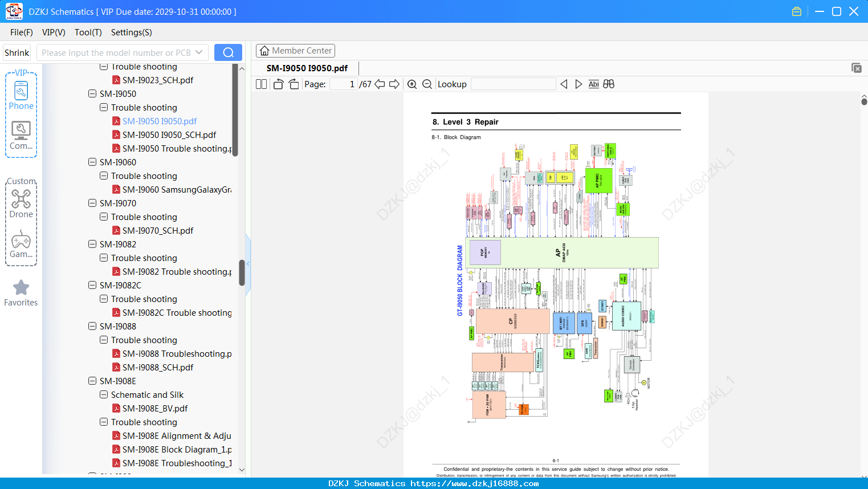Image resolution: width=868 pixels, height=489 pixels.
Task: Click the blue search button
Action: coord(228,52)
